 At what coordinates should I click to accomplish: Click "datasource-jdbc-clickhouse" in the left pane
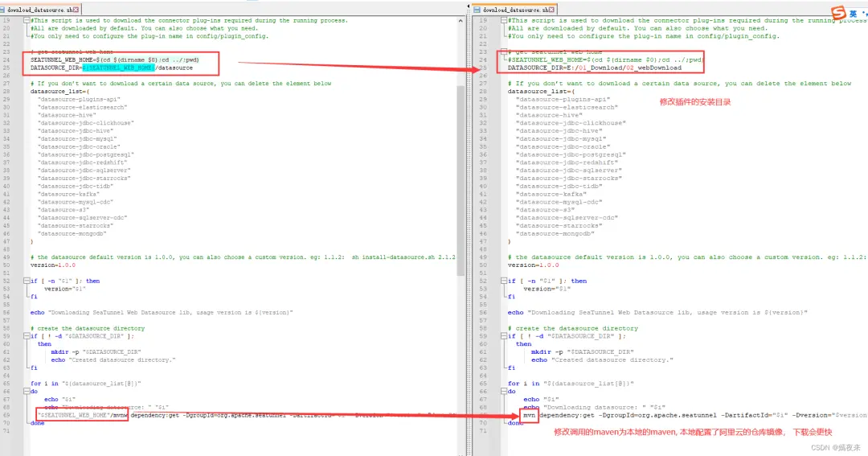click(x=86, y=123)
